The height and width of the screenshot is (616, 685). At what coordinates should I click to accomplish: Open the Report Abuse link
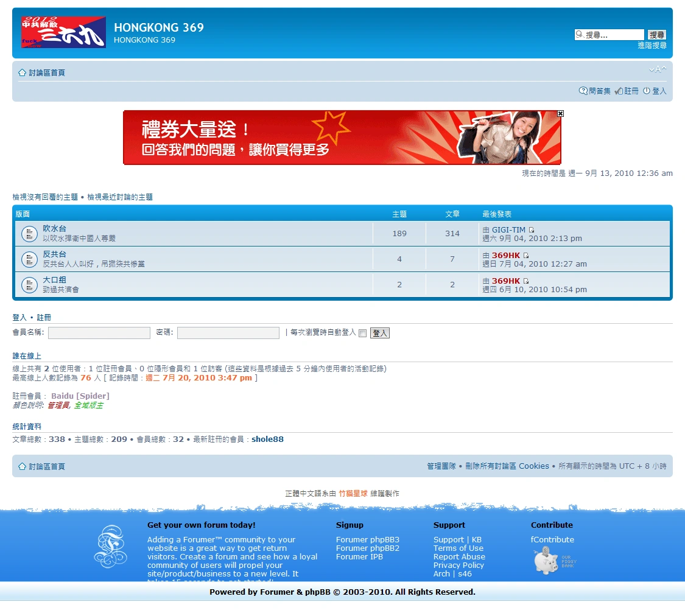(459, 556)
